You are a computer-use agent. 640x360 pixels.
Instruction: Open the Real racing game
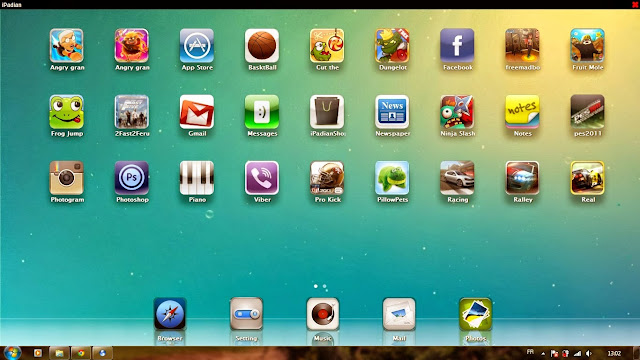[587, 178]
